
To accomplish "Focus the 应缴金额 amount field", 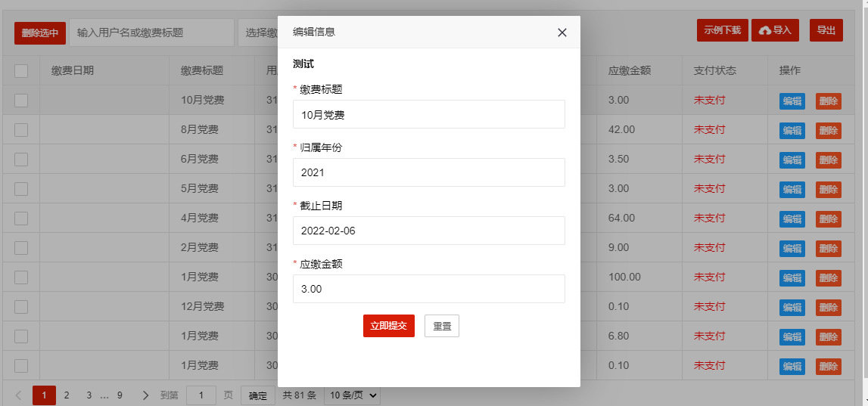I will tap(428, 289).
